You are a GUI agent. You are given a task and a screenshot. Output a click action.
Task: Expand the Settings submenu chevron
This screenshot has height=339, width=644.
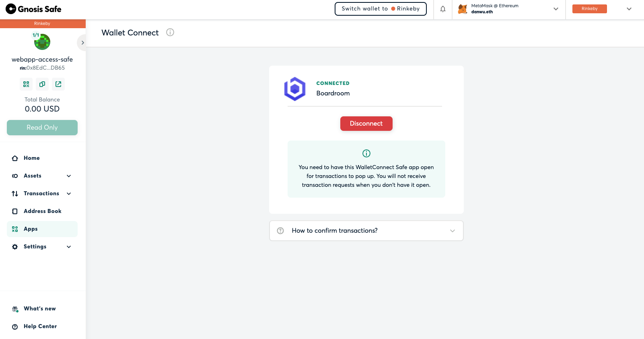[x=69, y=247]
